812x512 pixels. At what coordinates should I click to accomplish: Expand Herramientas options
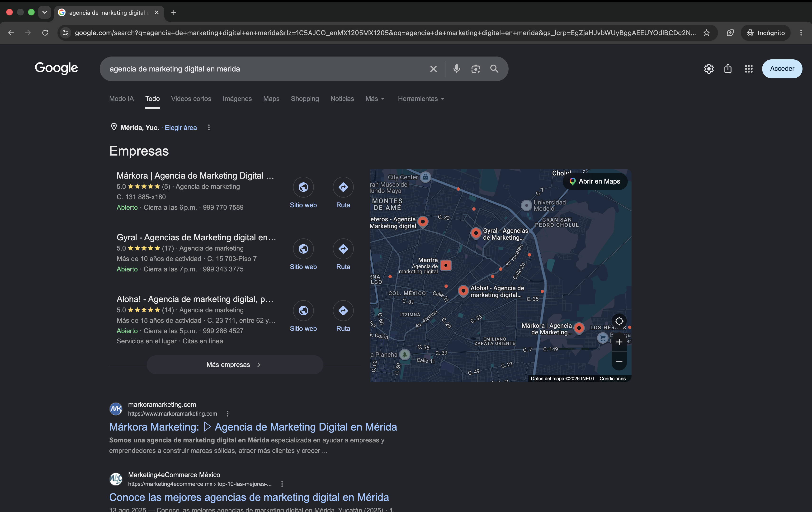coord(421,99)
